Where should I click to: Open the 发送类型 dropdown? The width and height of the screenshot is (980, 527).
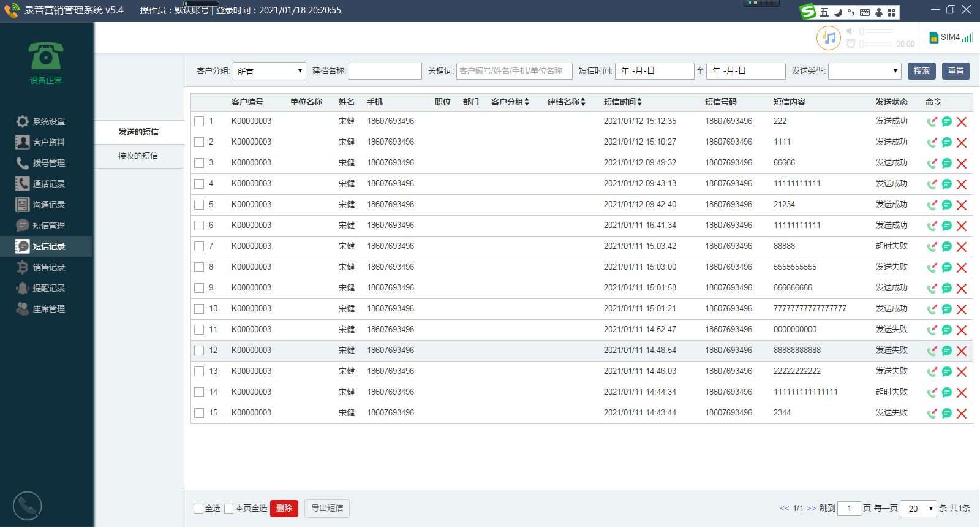(864, 71)
